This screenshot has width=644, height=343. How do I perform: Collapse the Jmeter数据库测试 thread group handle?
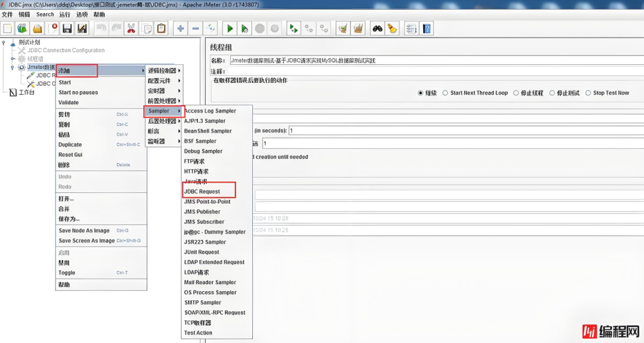[13, 67]
